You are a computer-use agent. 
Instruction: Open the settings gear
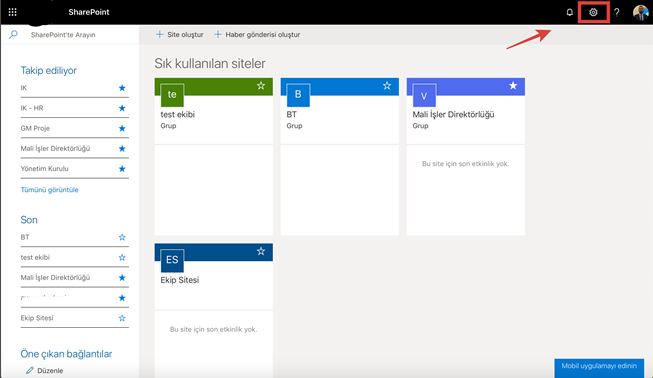tap(593, 12)
